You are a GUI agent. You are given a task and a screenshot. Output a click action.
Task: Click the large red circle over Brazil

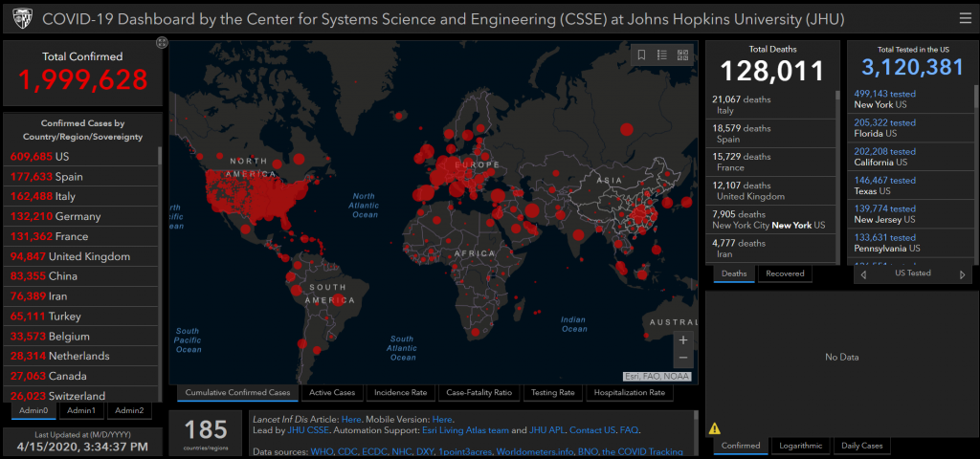[338, 301]
